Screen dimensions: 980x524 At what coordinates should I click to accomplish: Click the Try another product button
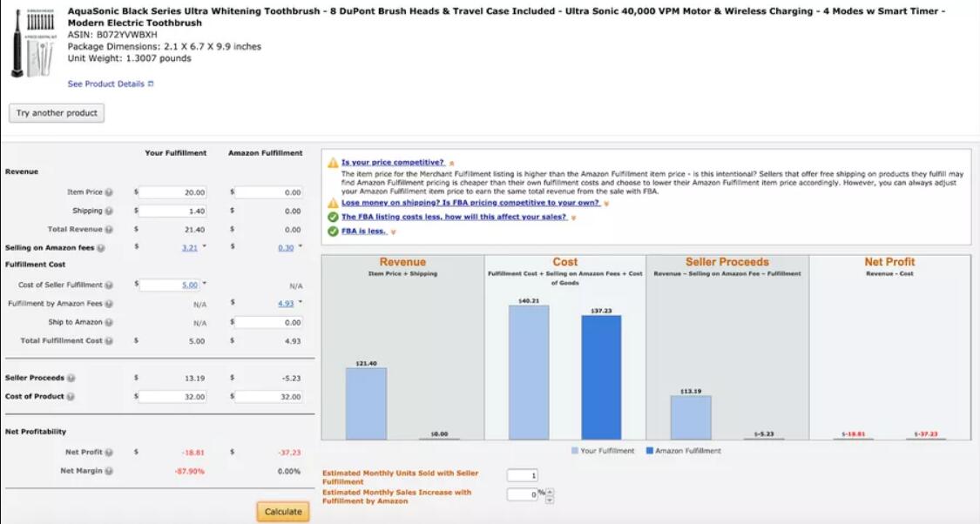point(57,113)
